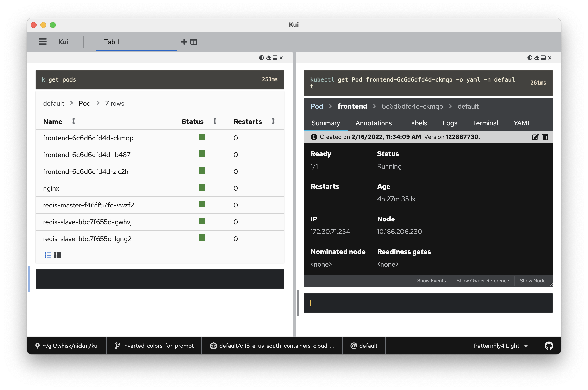Click the edit pencil icon for the pod
This screenshot has height=390, width=588.
click(x=535, y=137)
